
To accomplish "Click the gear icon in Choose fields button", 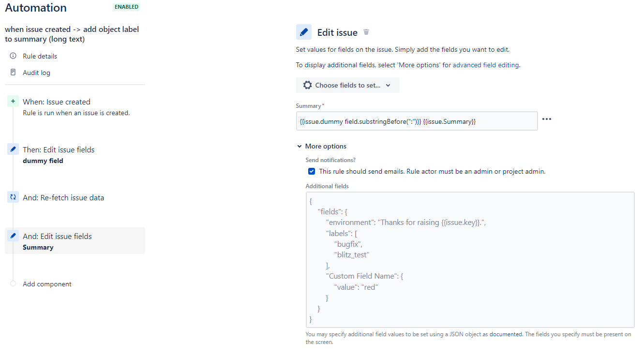I will point(307,85).
